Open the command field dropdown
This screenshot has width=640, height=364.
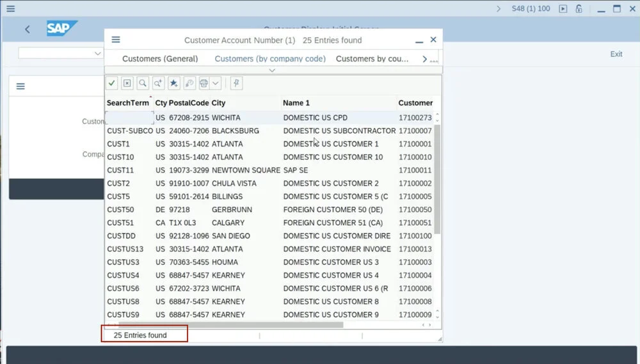[x=97, y=54]
